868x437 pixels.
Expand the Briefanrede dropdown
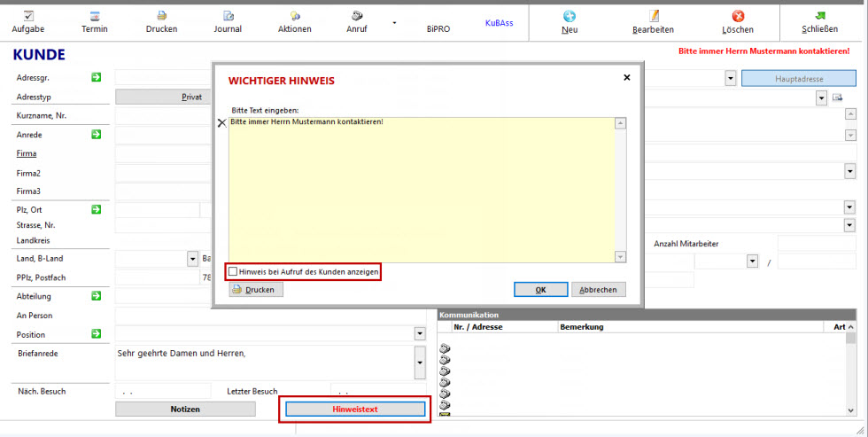[420, 362]
